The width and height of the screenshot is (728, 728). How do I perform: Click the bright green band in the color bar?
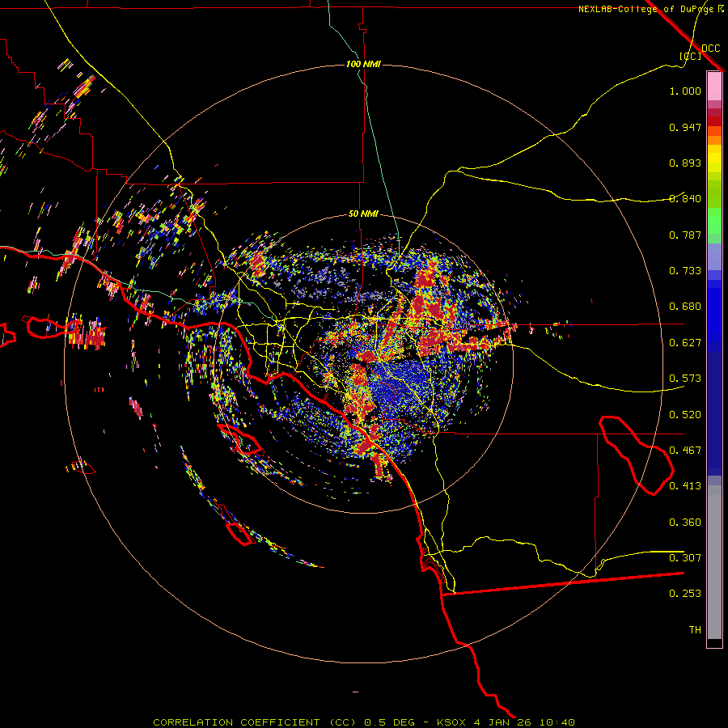coord(714,221)
